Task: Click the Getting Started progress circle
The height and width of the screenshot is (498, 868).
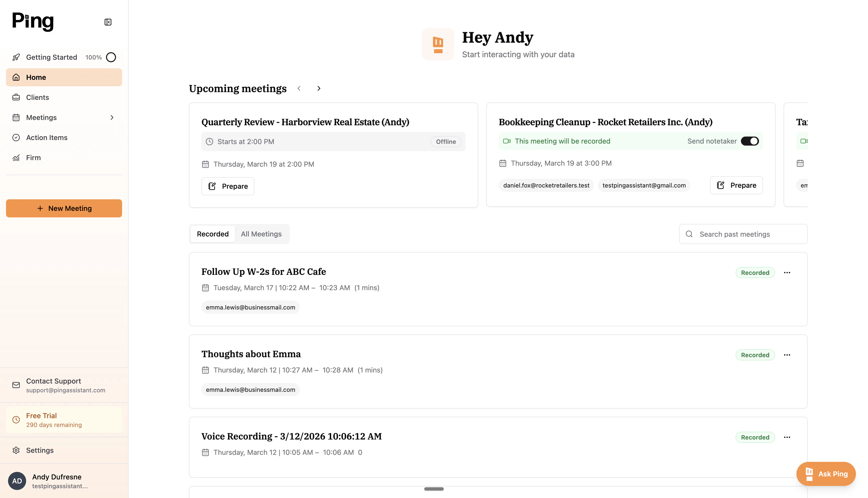Action: 111,57
